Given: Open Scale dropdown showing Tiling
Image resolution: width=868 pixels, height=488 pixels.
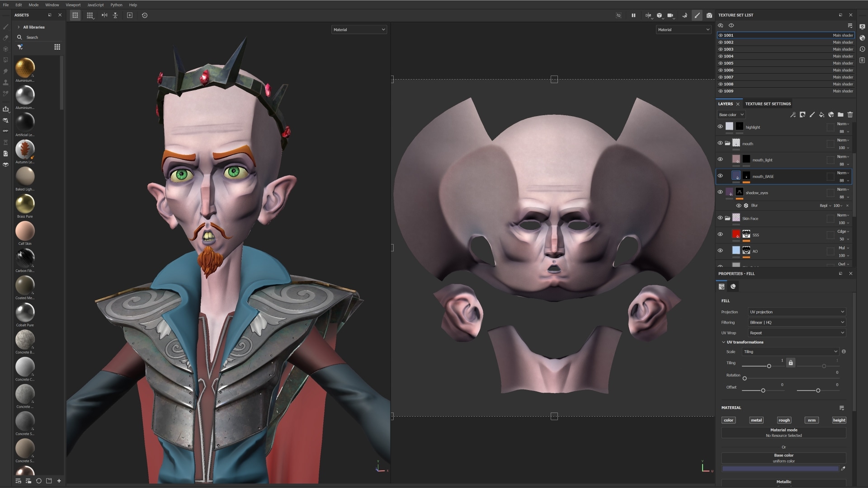Looking at the screenshot, I should click(x=790, y=352).
